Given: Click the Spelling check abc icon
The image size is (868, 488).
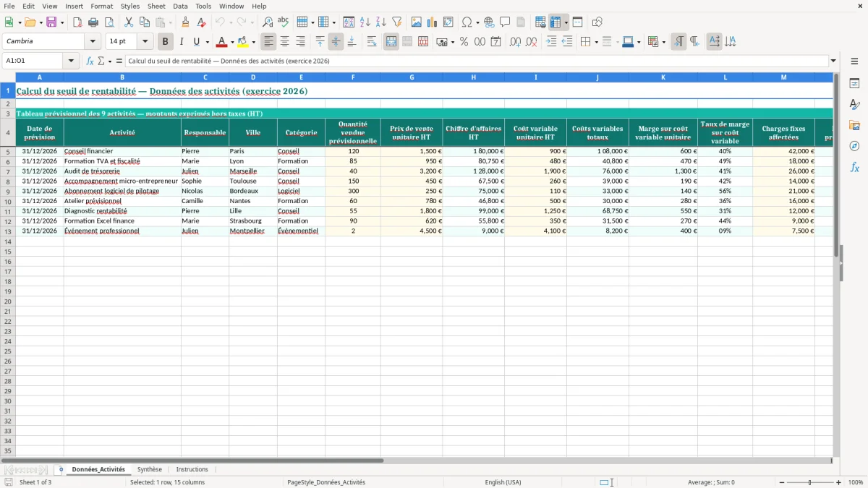Looking at the screenshot, I should click(x=284, y=22).
